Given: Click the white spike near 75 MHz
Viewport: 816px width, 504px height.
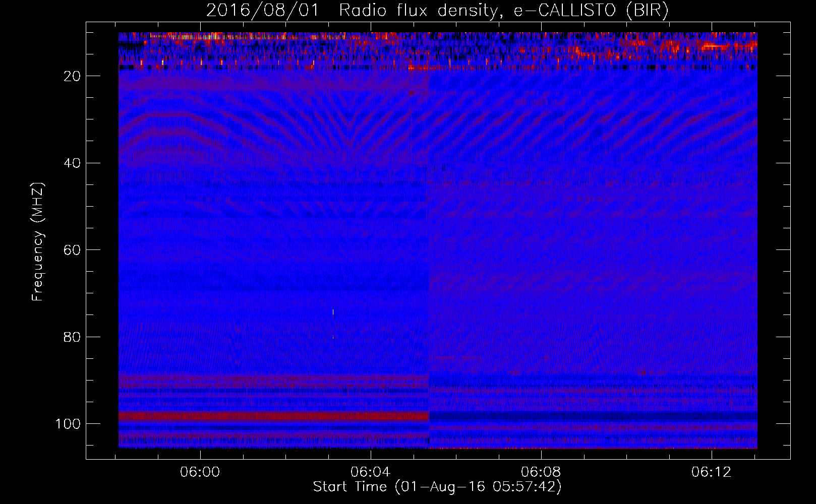Looking at the screenshot, I should click(333, 312).
